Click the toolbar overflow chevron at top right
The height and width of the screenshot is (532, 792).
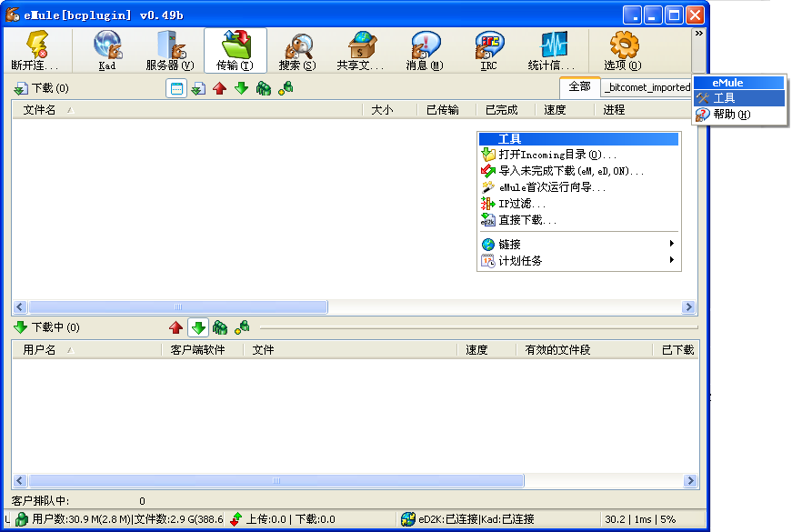(x=699, y=34)
